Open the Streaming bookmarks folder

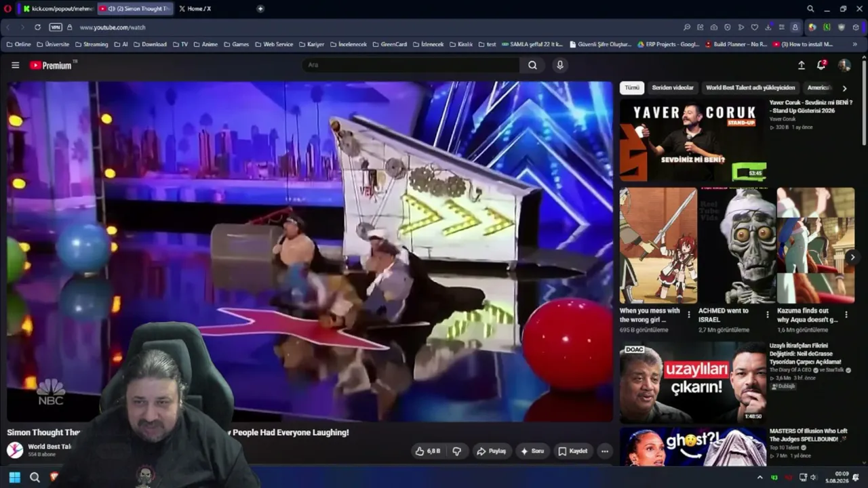pyautogui.click(x=92, y=44)
